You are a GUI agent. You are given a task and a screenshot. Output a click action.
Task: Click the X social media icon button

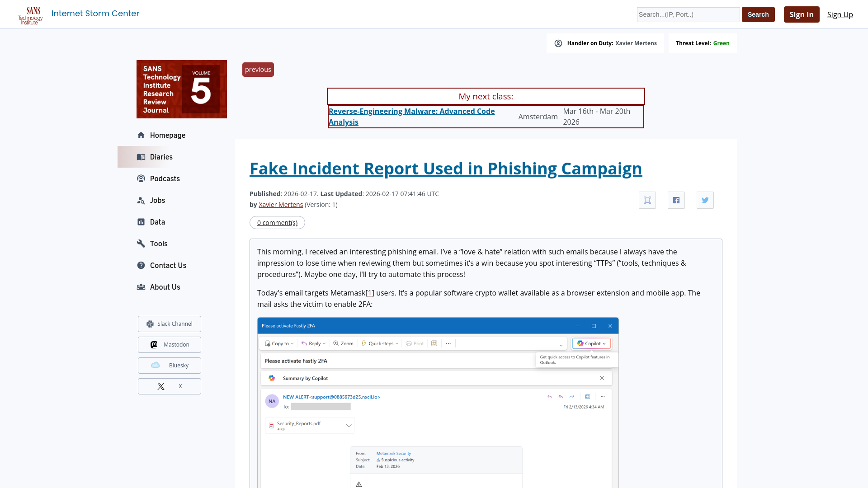click(x=160, y=386)
